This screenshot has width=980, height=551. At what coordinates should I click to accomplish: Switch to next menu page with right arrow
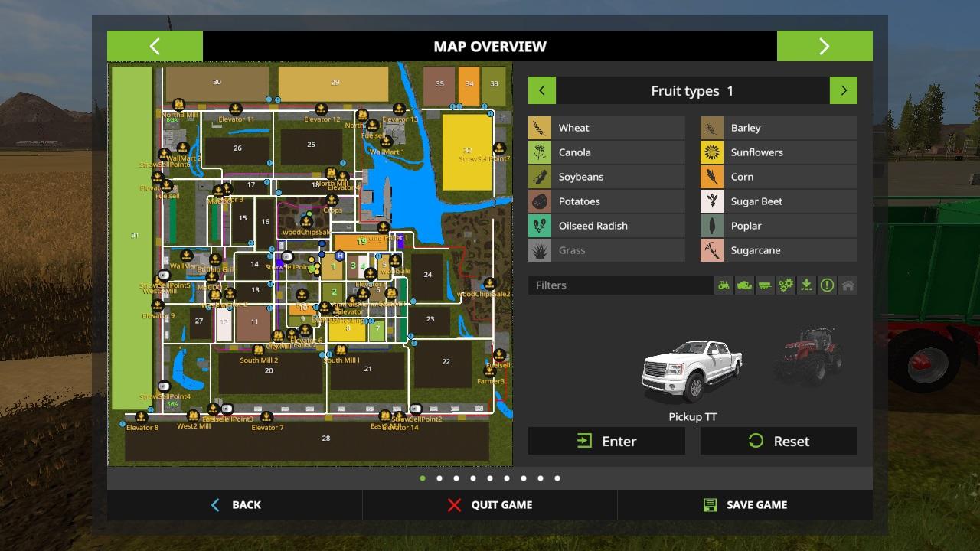(x=824, y=46)
